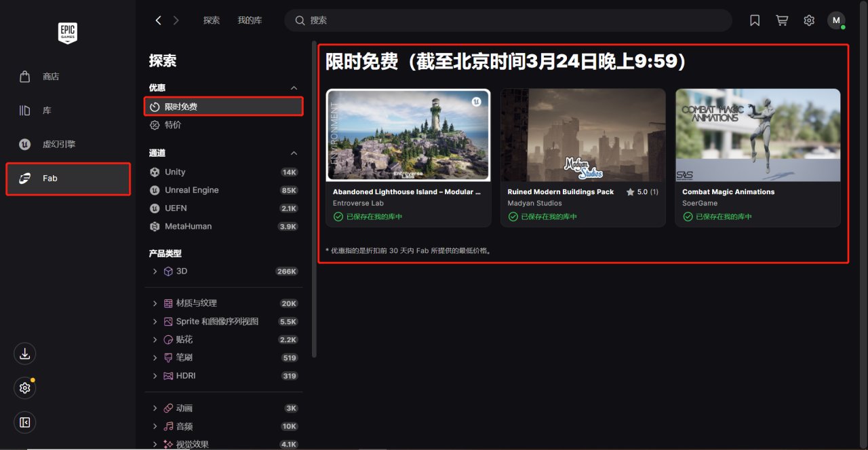The height and width of the screenshot is (450, 868).
Task: Select the Unity channel
Action: tap(223, 172)
